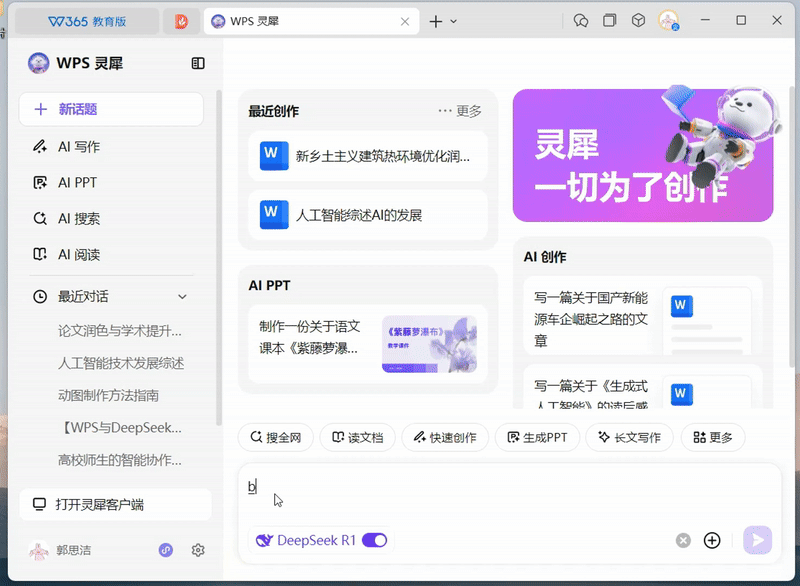Image resolution: width=800 pixels, height=586 pixels.
Task: Start a 新话题 new topic
Action: click(111, 109)
